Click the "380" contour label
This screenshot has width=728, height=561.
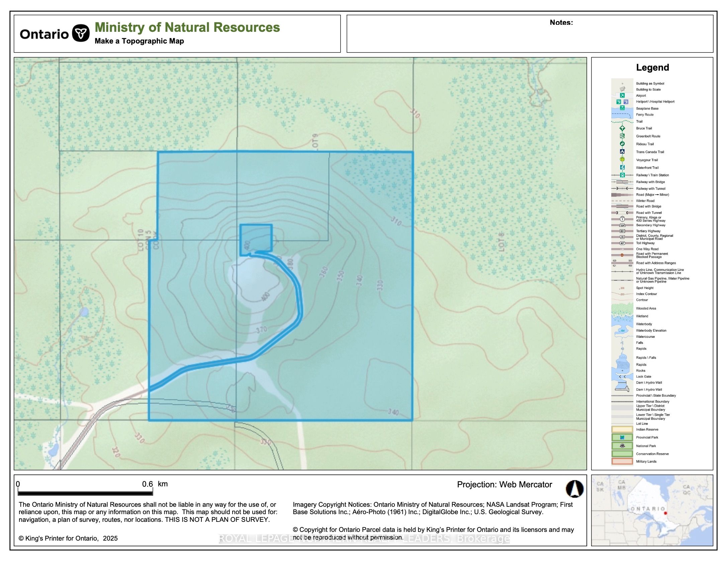pyautogui.click(x=290, y=264)
